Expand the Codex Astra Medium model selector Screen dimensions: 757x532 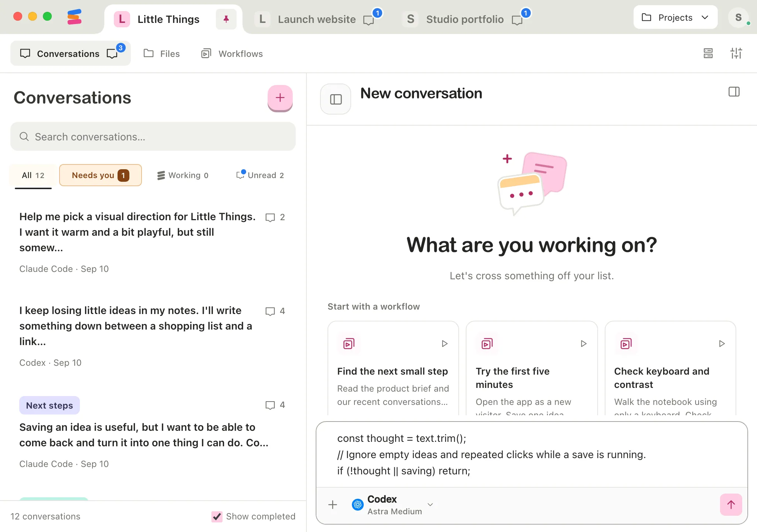click(393, 505)
